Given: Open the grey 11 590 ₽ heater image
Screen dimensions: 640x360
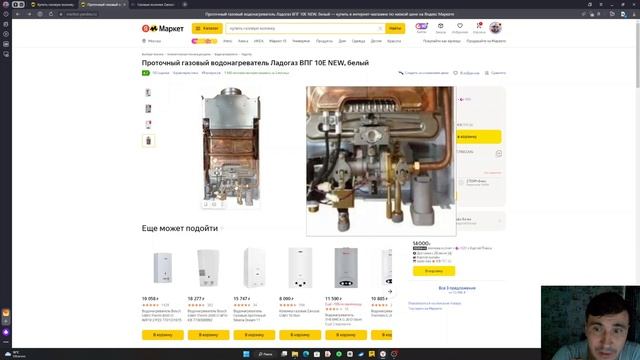Looking at the screenshot, I should (x=346, y=268).
